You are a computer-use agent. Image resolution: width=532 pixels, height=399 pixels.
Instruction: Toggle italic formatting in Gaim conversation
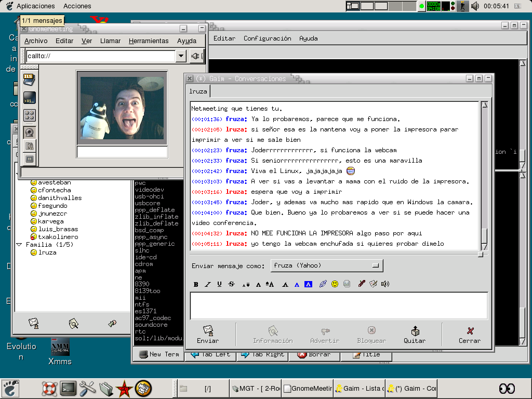pos(208,284)
